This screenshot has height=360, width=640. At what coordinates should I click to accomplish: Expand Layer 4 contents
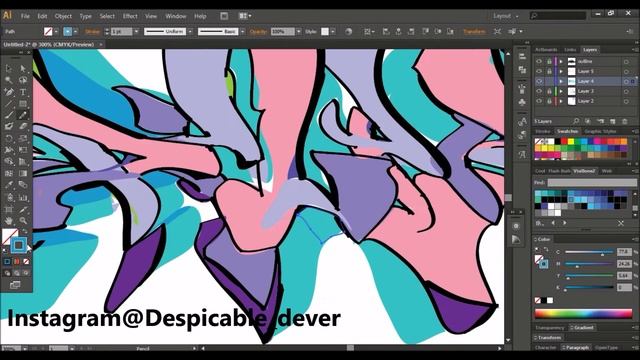coord(561,81)
